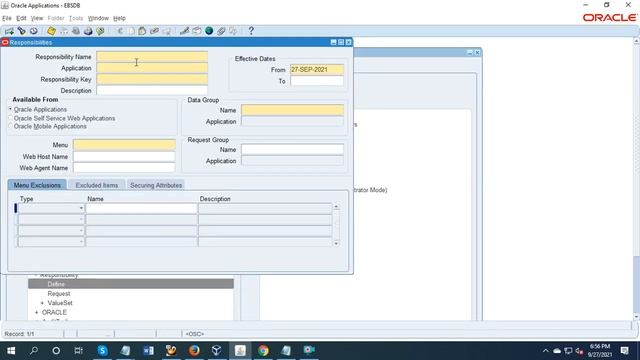Click the Translations globe icon
640x360 pixels.
tap(209, 31)
